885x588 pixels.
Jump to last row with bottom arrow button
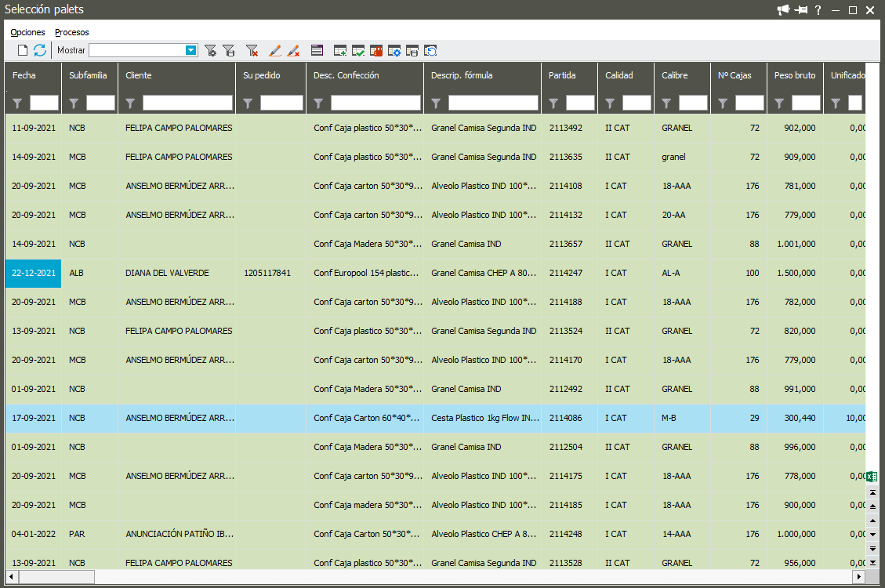point(872,563)
